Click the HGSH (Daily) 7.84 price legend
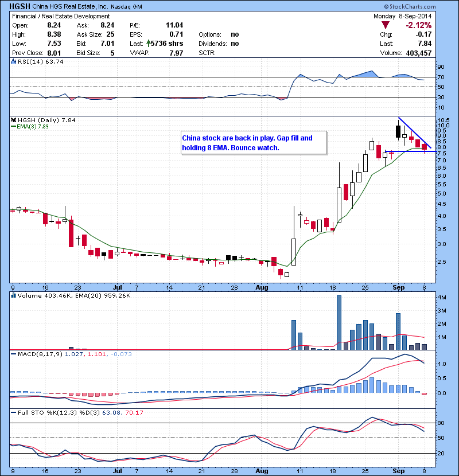The width and height of the screenshot is (459, 476). 46,120
